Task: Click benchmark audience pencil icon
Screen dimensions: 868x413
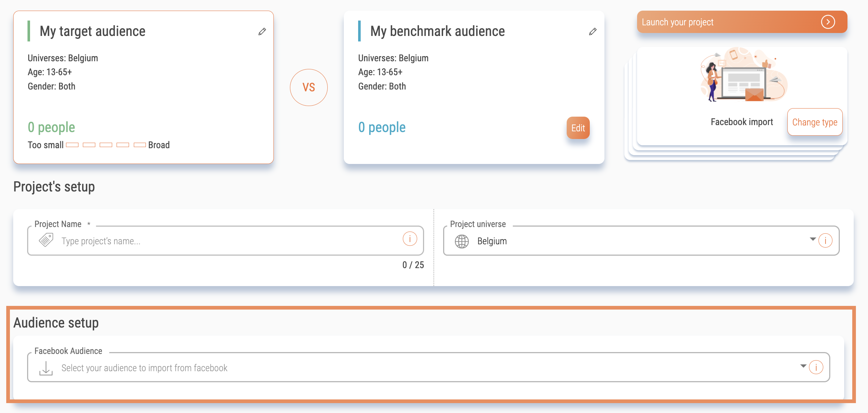Action: pos(593,32)
